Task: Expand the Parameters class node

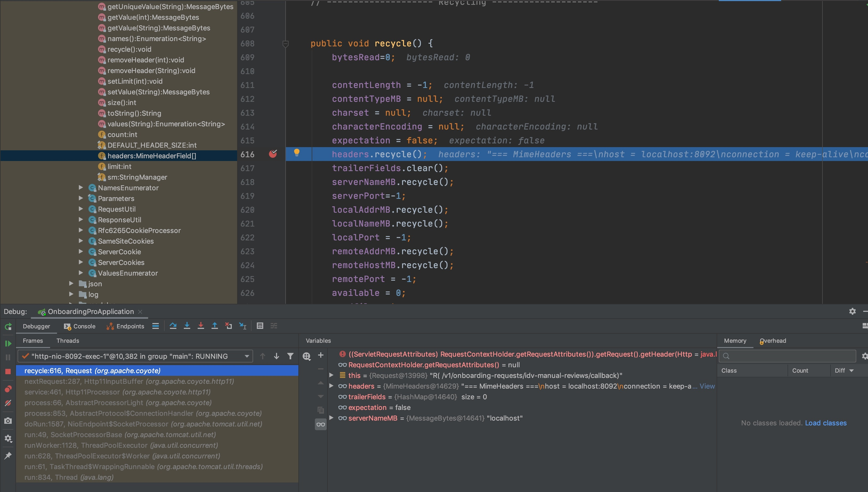Action: 81,198
